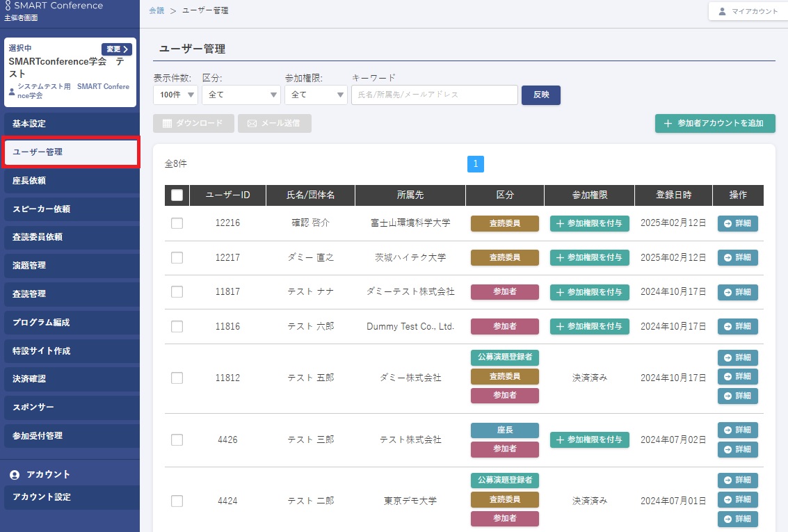
Task: Click the 査読委員 tag of 確認 啓介
Action: click(x=504, y=223)
